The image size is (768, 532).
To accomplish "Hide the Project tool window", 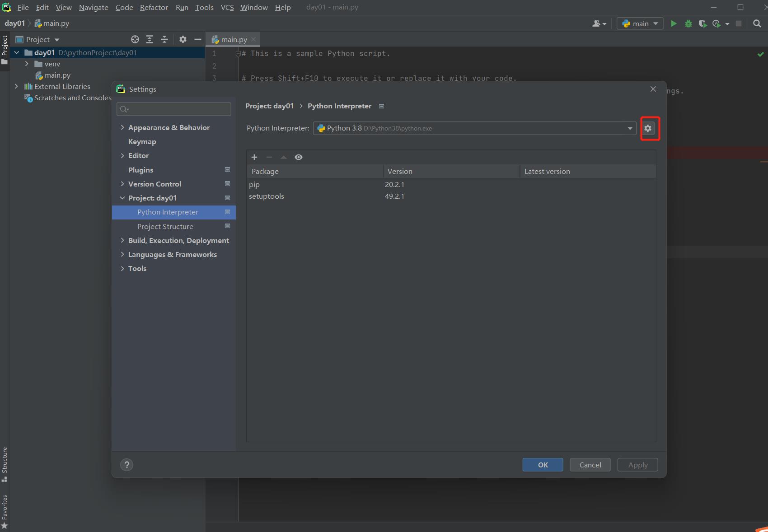I will point(198,39).
